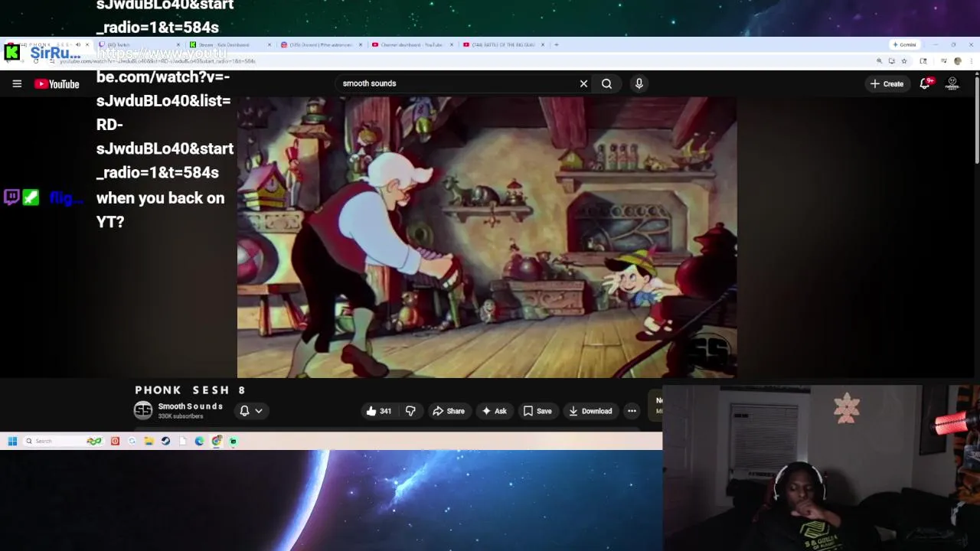Open Chrome media controls icon

[x=945, y=60]
